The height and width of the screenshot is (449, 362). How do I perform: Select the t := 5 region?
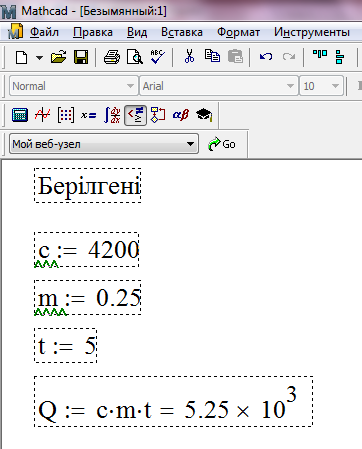[x=66, y=345]
